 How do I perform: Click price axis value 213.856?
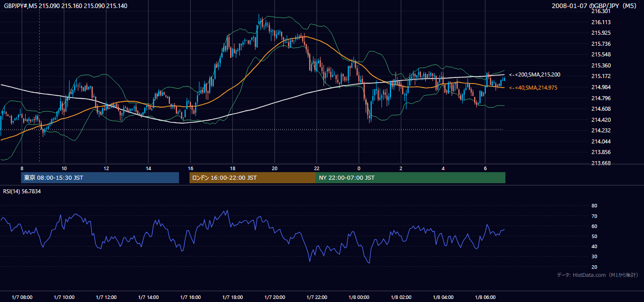pos(601,152)
